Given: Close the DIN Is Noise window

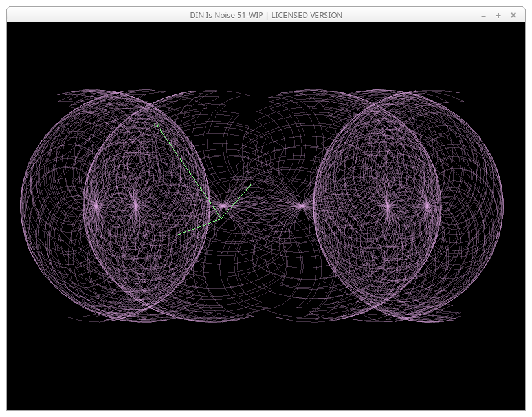Looking at the screenshot, I should pos(513,16).
